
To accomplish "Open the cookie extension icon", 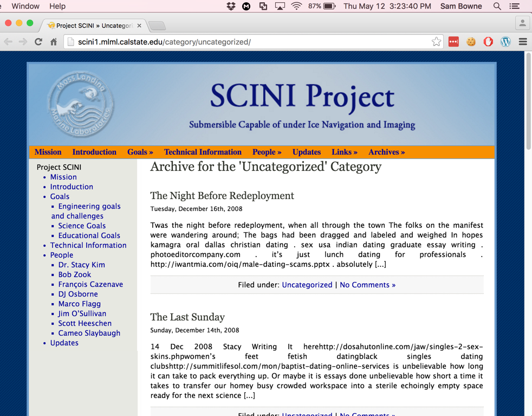I will tap(471, 42).
